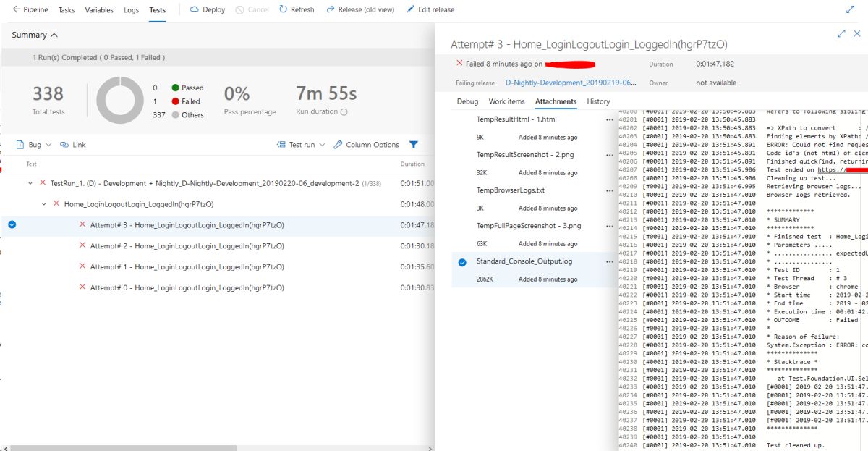The image size is (868, 451).
Task: Close the Attempt# 3 details panel
Action: 858,33
